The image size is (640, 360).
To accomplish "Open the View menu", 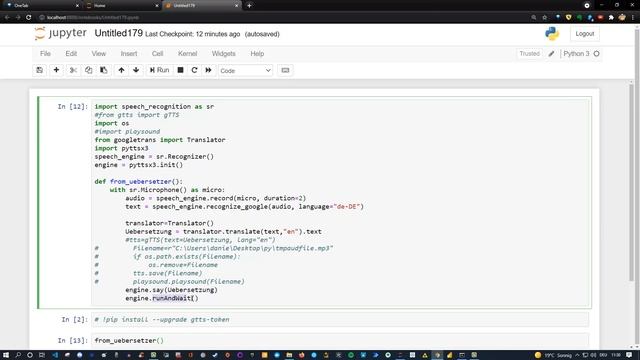I will tap(98, 53).
